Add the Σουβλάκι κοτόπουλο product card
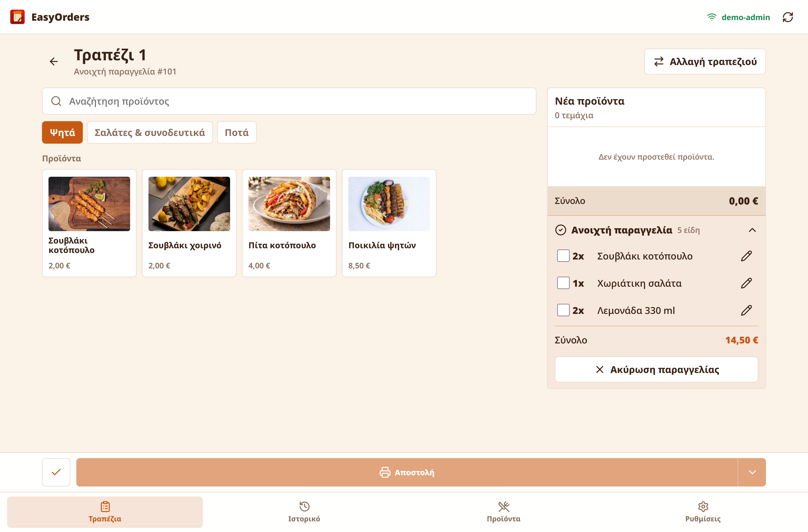Screen dimensions: 808x532 pyautogui.click(x=89, y=223)
